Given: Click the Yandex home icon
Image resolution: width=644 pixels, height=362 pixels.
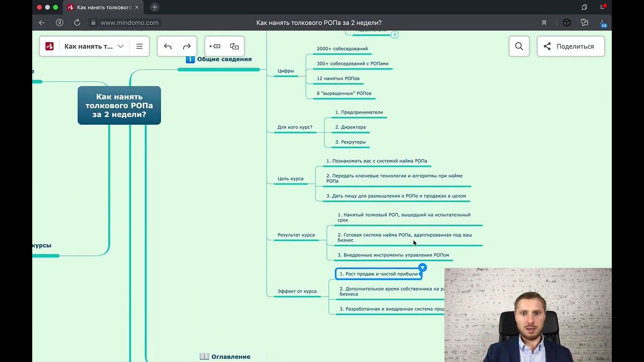Looking at the screenshot, I should (59, 23).
